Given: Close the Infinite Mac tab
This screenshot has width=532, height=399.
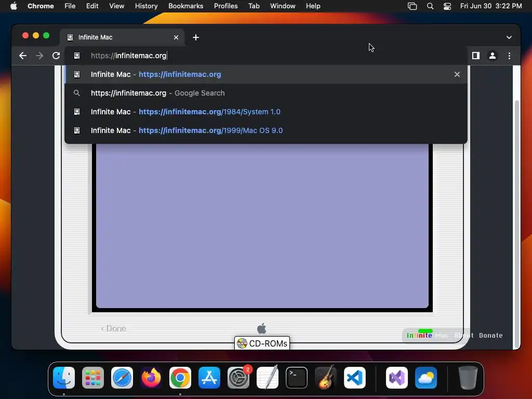Looking at the screenshot, I should (x=176, y=37).
